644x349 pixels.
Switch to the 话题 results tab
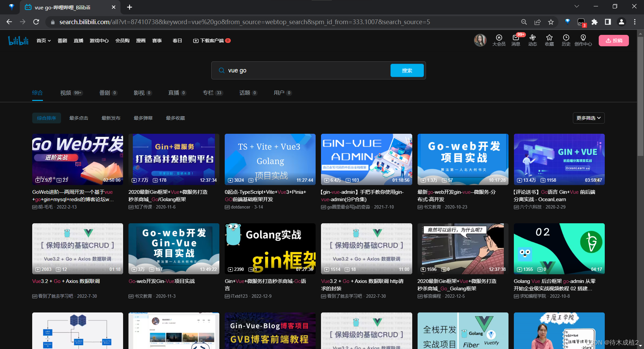248,93
